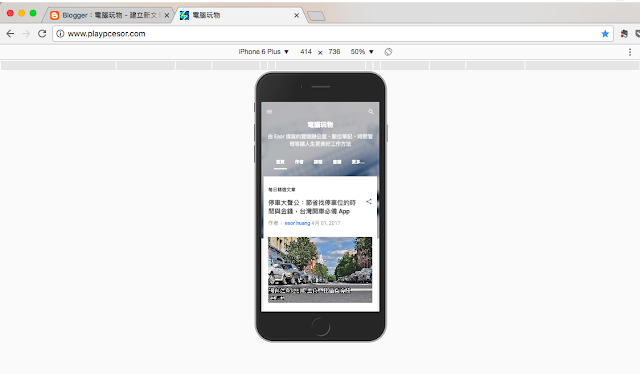Click the blog description under the title
This screenshot has height=374, width=640.
pos(320,140)
